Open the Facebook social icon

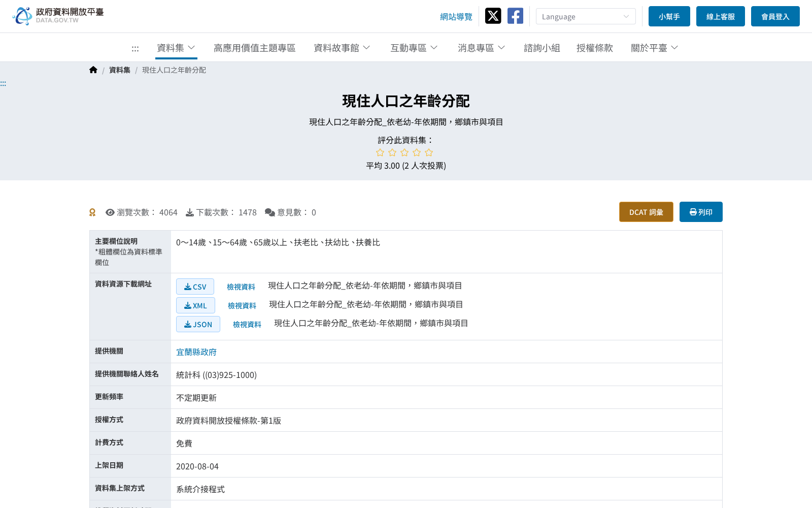(x=515, y=16)
